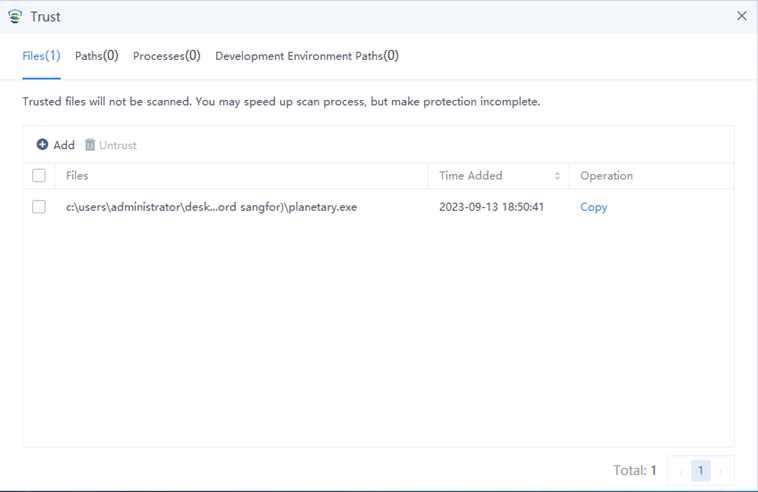Select page 1 in pagination
The image size is (758, 492).
tap(701, 471)
